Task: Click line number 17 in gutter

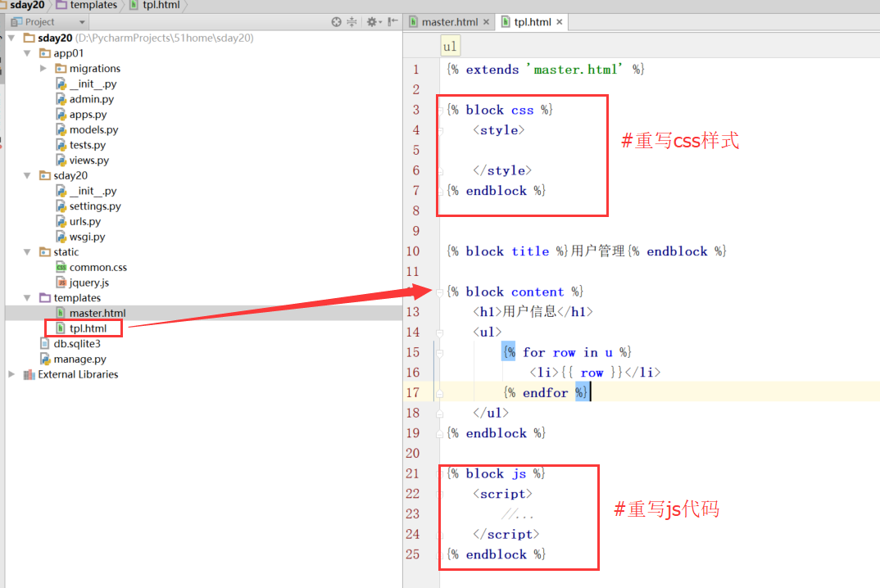Action: [412, 392]
